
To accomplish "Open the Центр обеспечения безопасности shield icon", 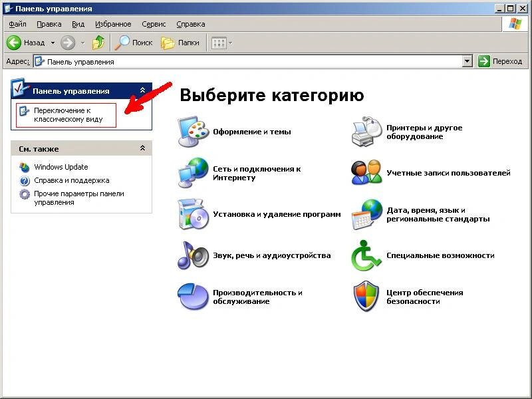I will (366, 297).
